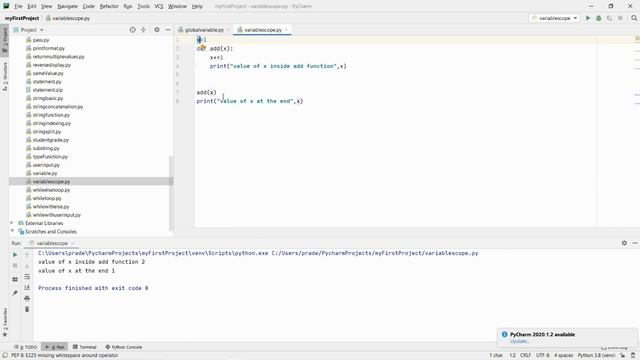Click the line:column position 1:2 indicator
Viewport: 640px width, 360px height.
coord(512,356)
